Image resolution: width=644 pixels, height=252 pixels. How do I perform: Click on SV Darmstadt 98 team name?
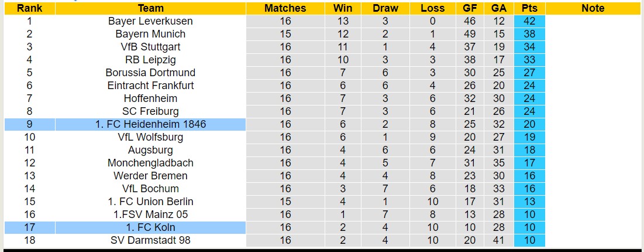[x=150, y=240]
